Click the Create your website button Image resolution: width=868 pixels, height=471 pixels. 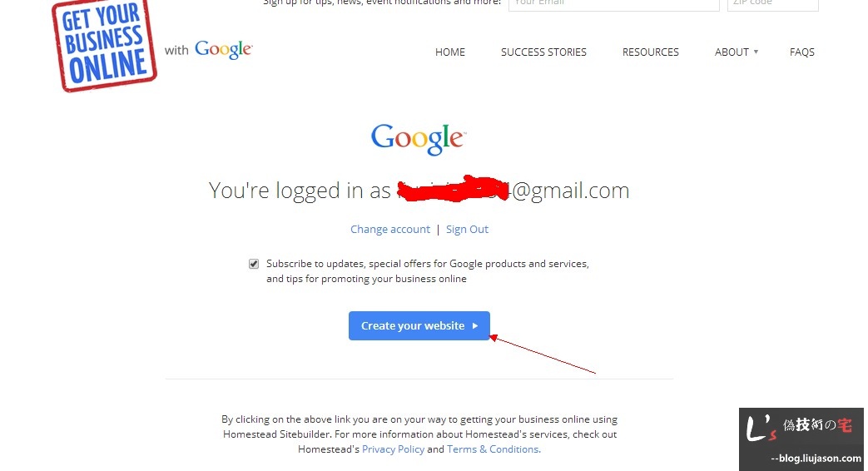click(x=419, y=326)
